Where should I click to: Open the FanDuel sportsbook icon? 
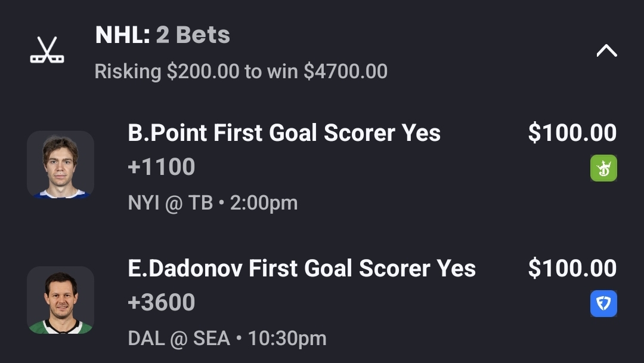click(603, 303)
